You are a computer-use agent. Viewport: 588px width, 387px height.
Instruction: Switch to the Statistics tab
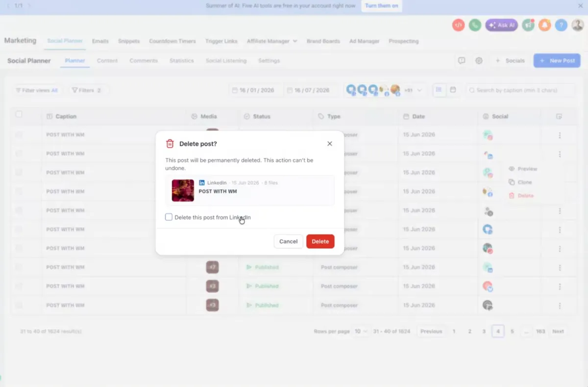coord(181,61)
